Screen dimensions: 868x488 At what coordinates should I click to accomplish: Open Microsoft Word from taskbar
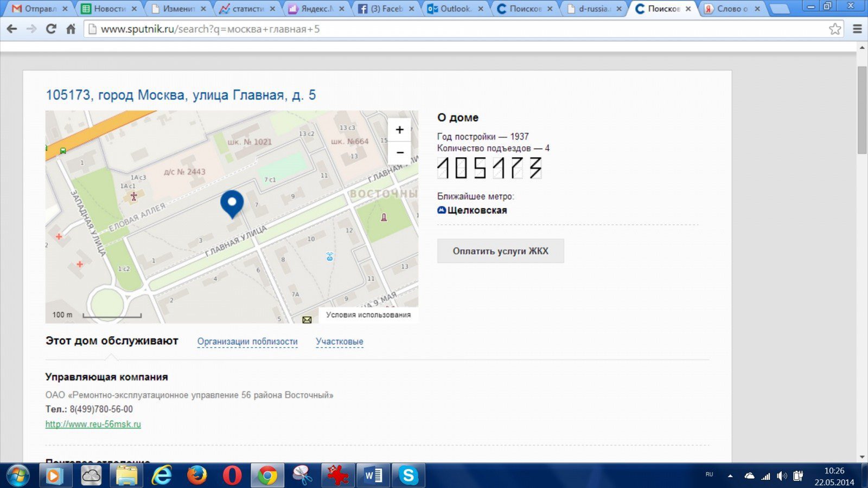tap(373, 476)
